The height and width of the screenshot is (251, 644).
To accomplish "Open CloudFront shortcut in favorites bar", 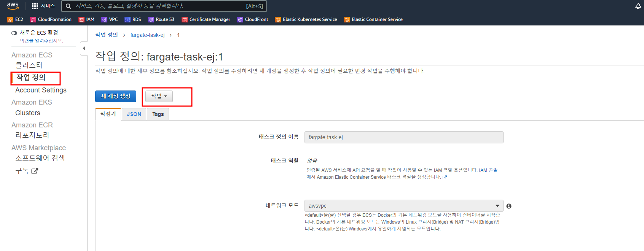I will tap(253, 19).
